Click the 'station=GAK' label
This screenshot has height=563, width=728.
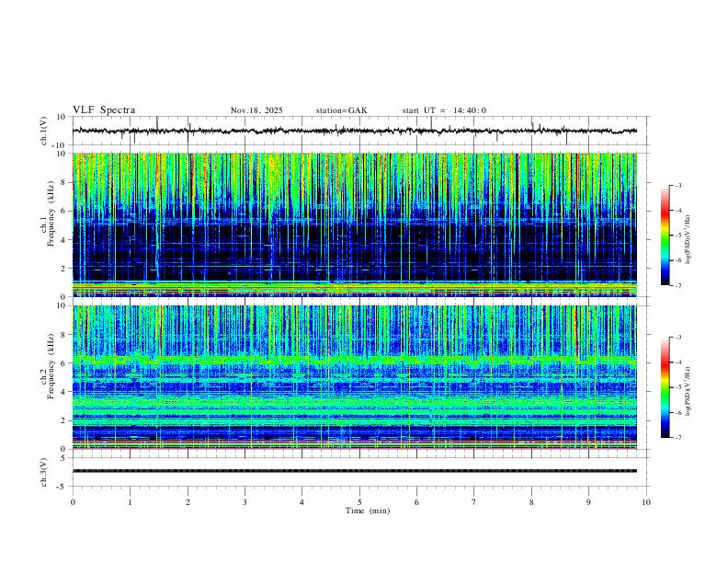point(342,110)
